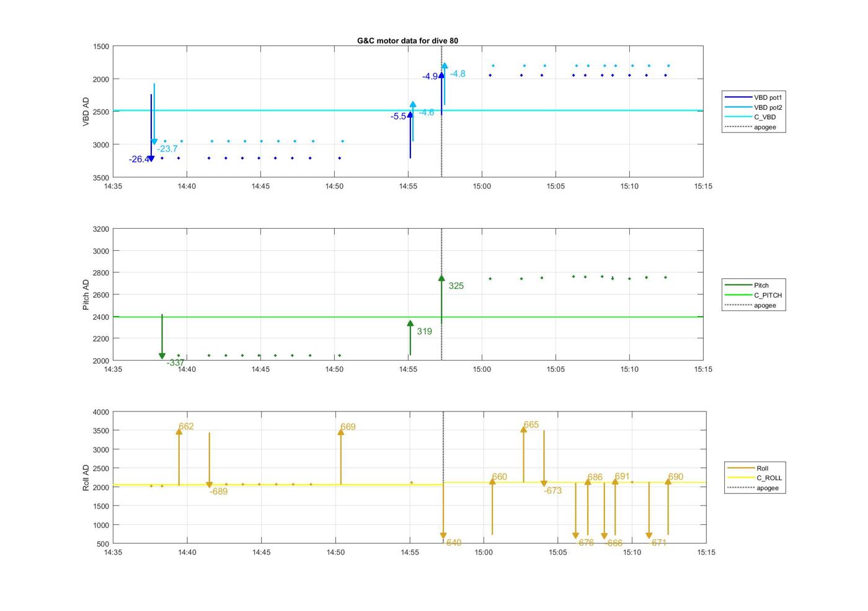
Task: Click the '-5.5' VBD data label
Action: [399, 116]
